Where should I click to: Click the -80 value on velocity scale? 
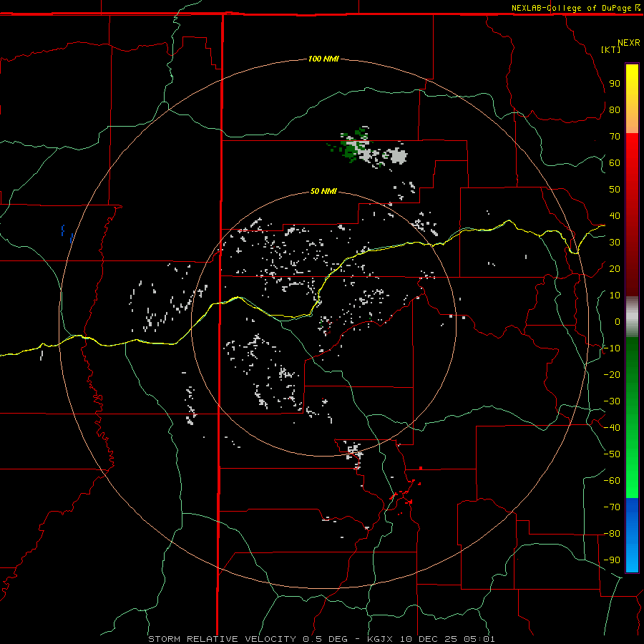click(612, 534)
